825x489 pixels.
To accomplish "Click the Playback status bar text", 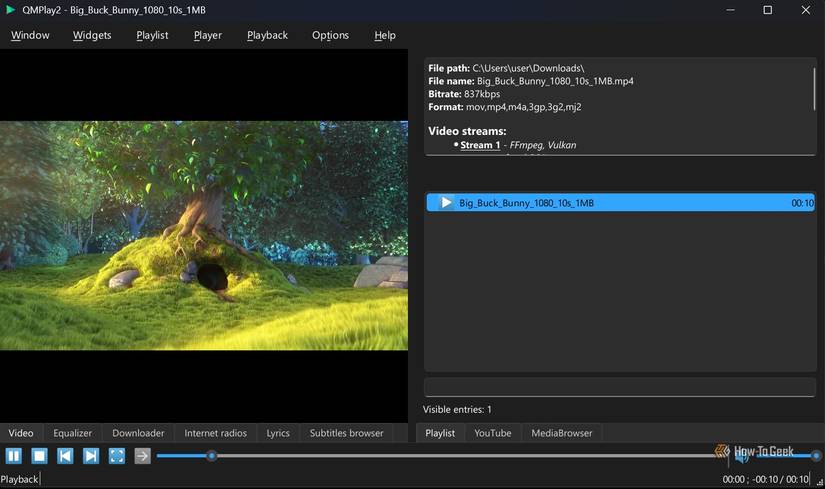I will tap(19, 480).
